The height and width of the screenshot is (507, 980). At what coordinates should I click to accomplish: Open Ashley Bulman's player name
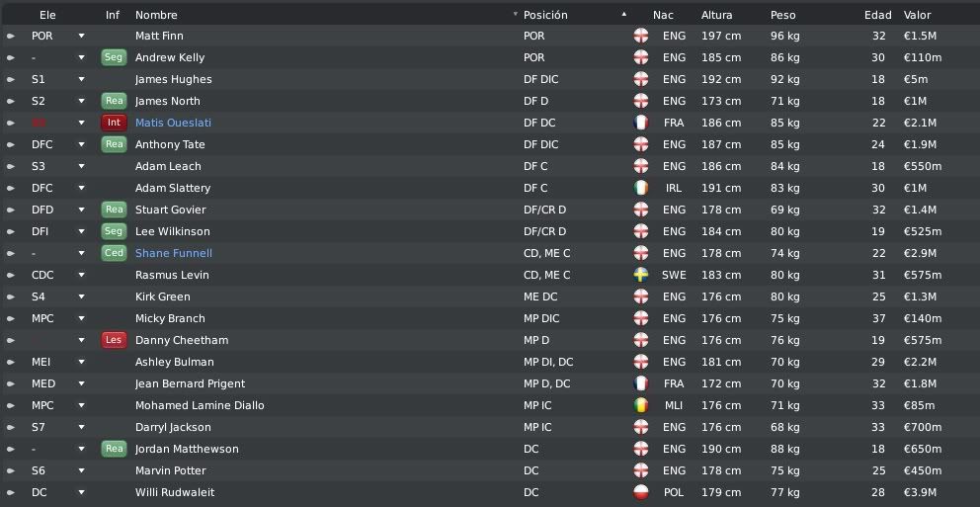pyautogui.click(x=175, y=362)
